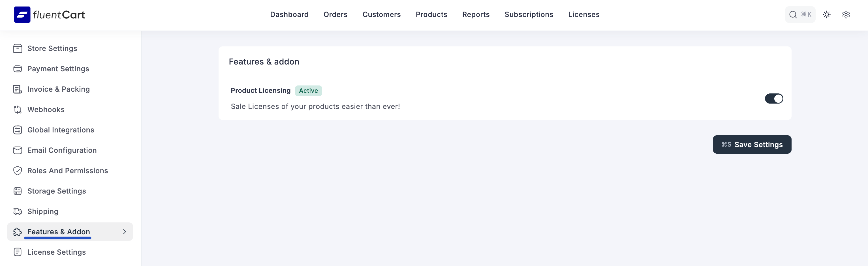Click the Save Settings button
The height and width of the screenshot is (266, 868).
point(752,144)
